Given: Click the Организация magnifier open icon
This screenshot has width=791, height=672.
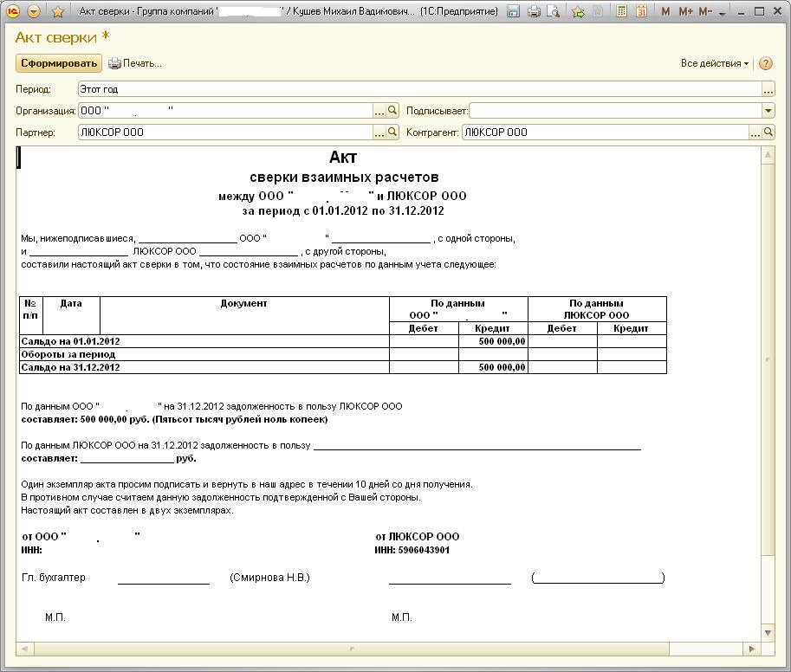Looking at the screenshot, I should click(392, 111).
